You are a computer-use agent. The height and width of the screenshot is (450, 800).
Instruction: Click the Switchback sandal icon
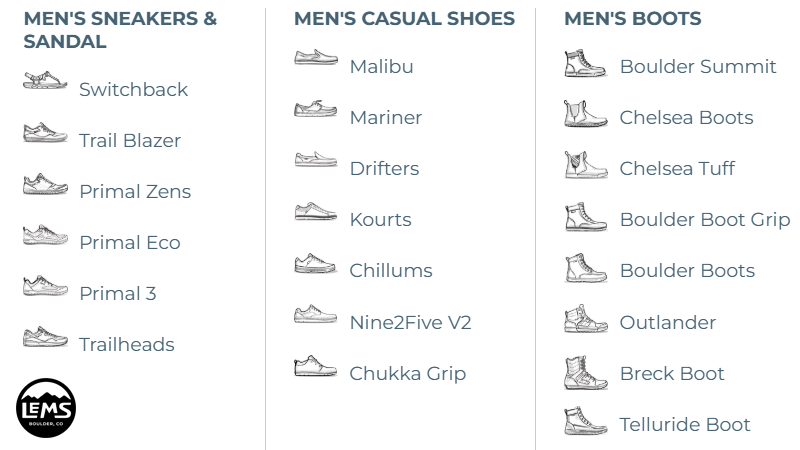pos(45,81)
